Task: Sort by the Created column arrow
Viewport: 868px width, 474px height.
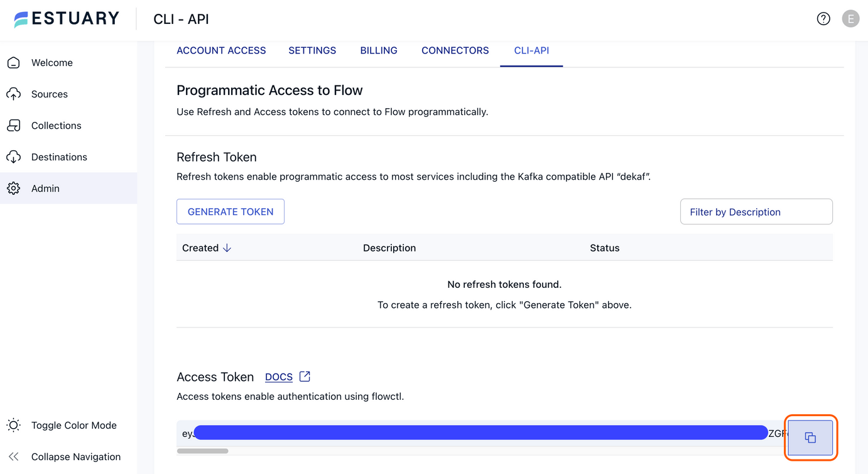Action: pyautogui.click(x=227, y=248)
